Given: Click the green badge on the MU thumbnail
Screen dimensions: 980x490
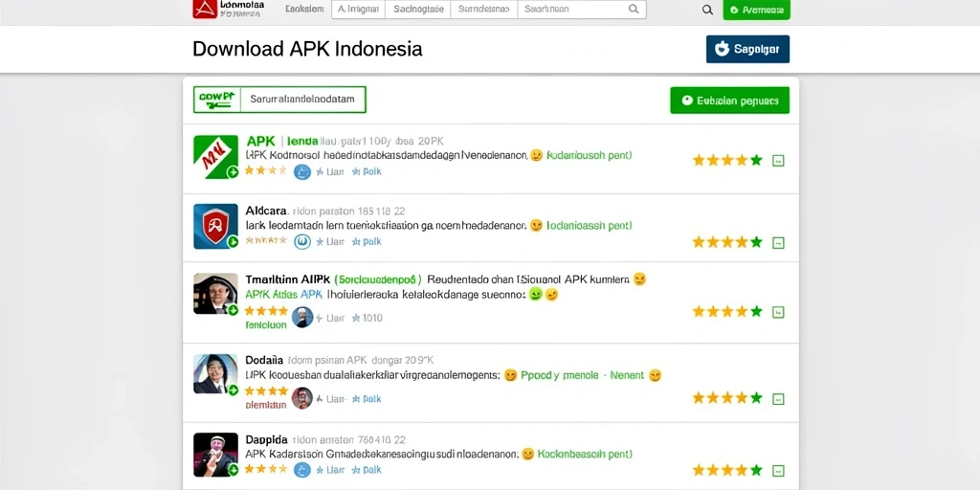Looking at the screenshot, I should click(233, 172).
